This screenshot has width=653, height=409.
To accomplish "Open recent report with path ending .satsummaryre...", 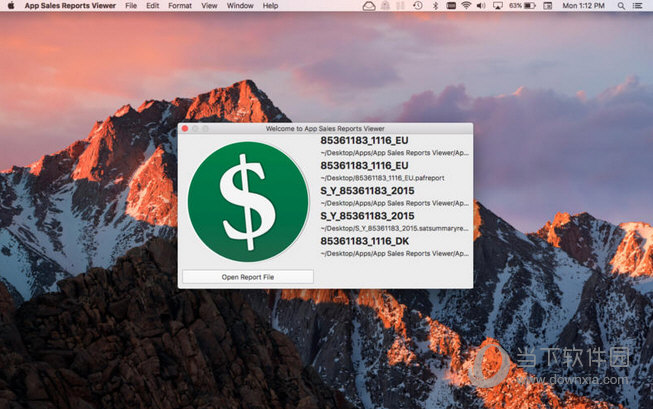I will (x=394, y=222).
